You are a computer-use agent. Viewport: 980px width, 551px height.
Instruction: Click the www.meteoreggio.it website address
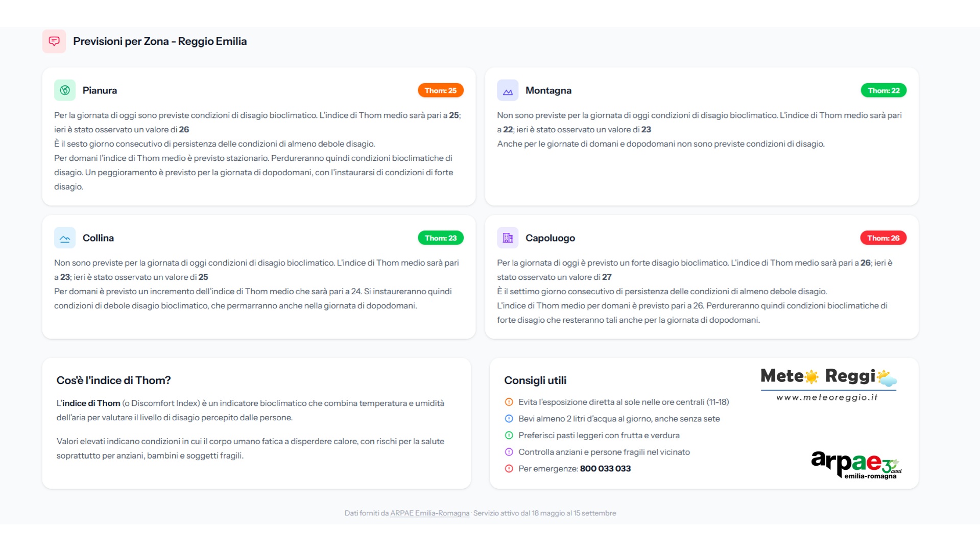tap(827, 397)
